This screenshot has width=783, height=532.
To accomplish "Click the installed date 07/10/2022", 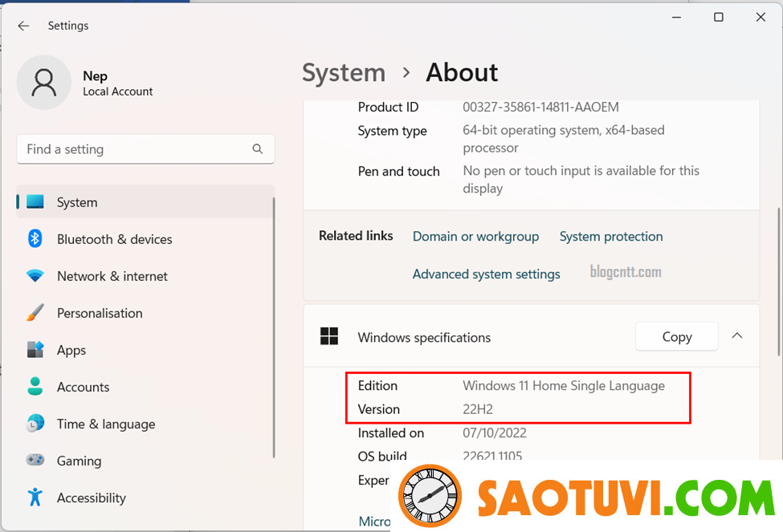I will click(495, 433).
